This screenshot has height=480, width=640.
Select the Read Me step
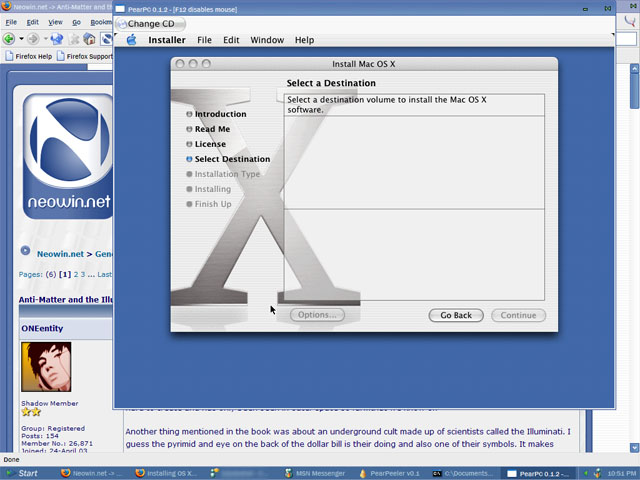pyautogui.click(x=208, y=129)
